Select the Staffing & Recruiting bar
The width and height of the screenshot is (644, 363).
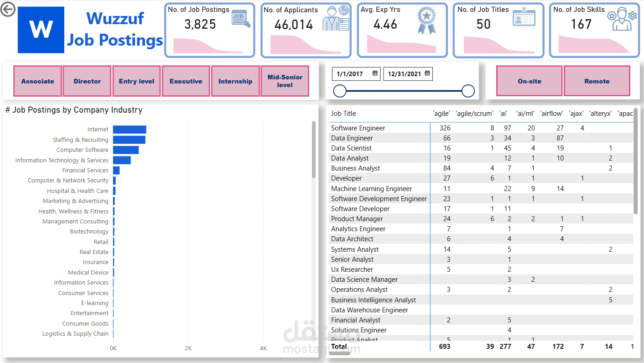[129, 140]
